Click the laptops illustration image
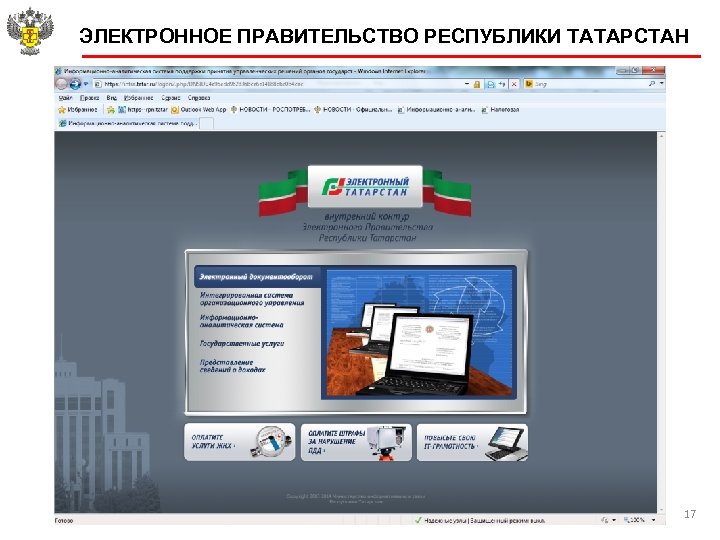Image resolution: width=720 pixels, height=540 pixels. tap(419, 333)
